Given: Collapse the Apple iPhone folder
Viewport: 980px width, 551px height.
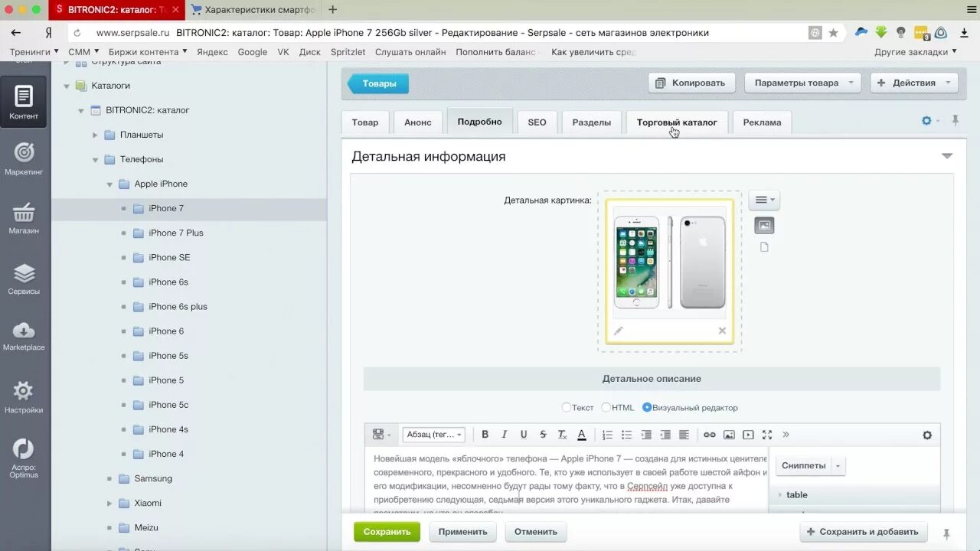Looking at the screenshot, I should 109,184.
